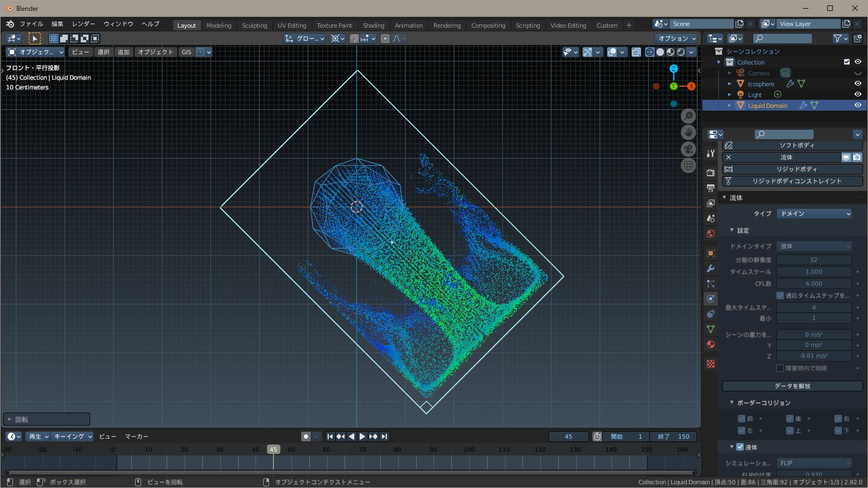
Task: Click the Tool tab icon in Properties
Action: [x=711, y=153]
